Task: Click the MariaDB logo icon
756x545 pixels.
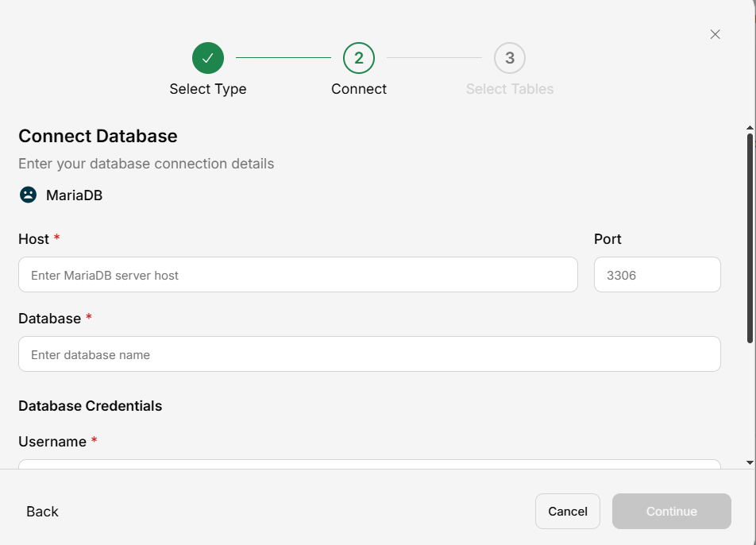Action: click(28, 195)
